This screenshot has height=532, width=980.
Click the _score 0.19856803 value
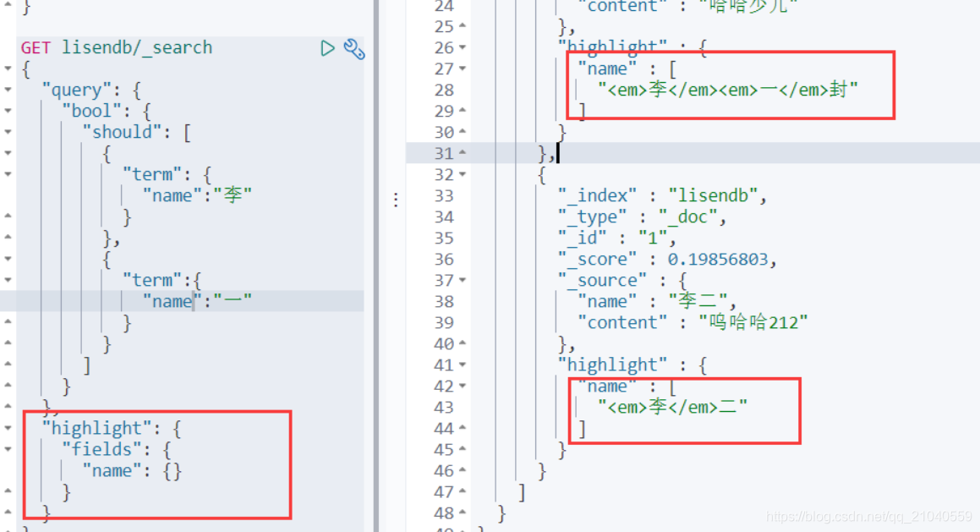(718, 260)
